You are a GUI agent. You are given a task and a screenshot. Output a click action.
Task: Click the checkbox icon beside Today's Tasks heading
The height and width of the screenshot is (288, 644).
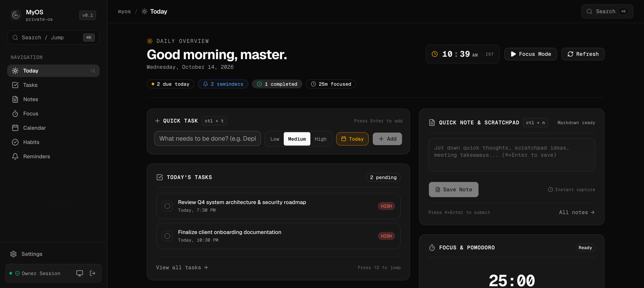click(159, 177)
